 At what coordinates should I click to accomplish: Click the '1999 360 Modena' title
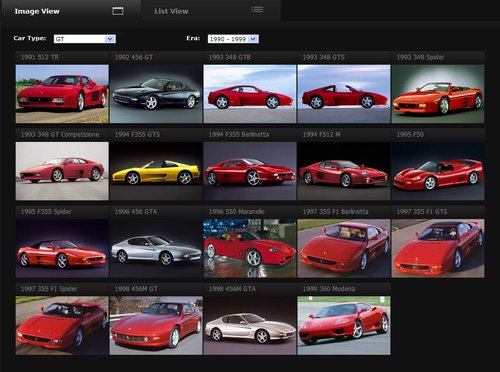[x=329, y=289]
